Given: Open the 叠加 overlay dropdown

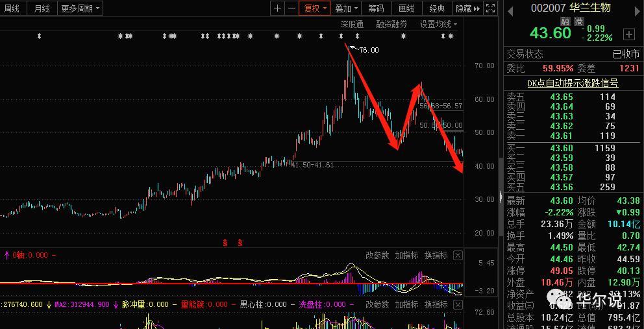Looking at the screenshot, I should coord(346,8).
